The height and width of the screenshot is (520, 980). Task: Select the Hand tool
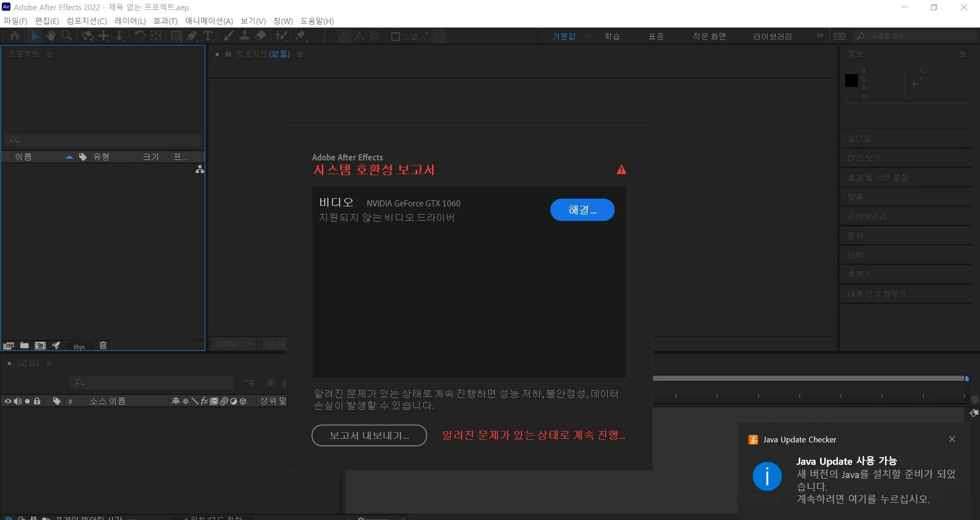point(51,36)
